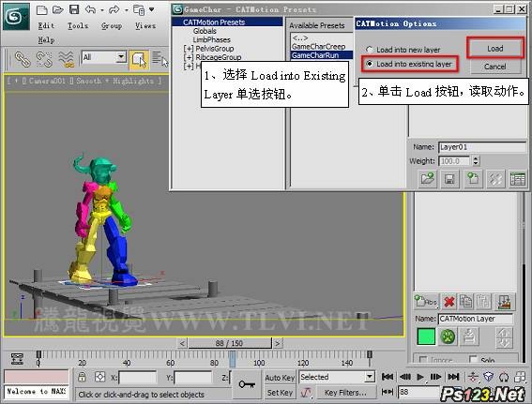Viewport: 532px width, 404px height.
Task: Open the All selection filter dropdown
Action: click(121, 56)
